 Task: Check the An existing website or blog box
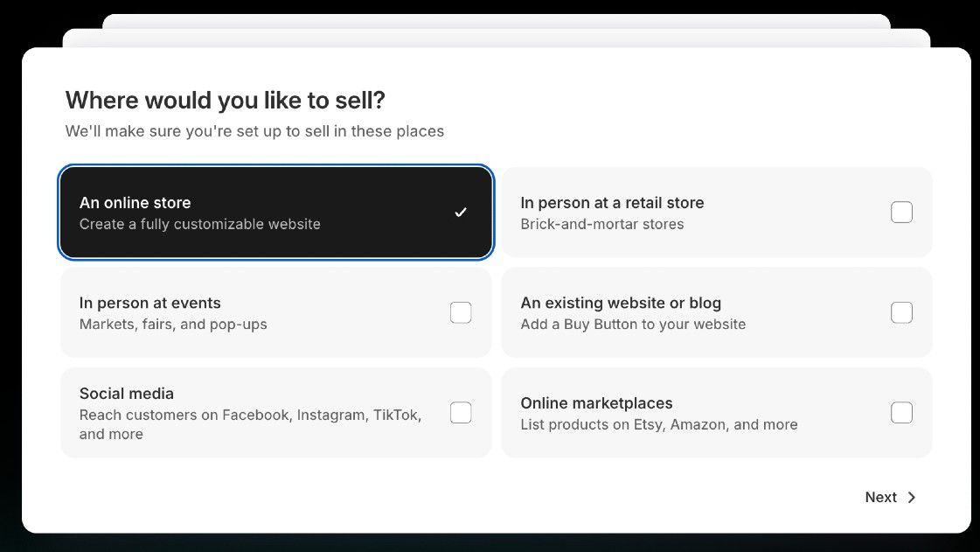(901, 312)
